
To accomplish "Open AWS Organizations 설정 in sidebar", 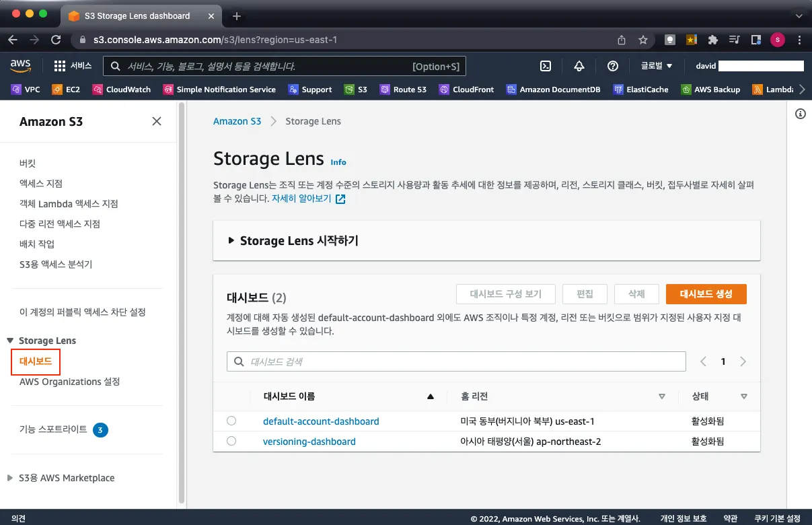I will click(x=70, y=382).
